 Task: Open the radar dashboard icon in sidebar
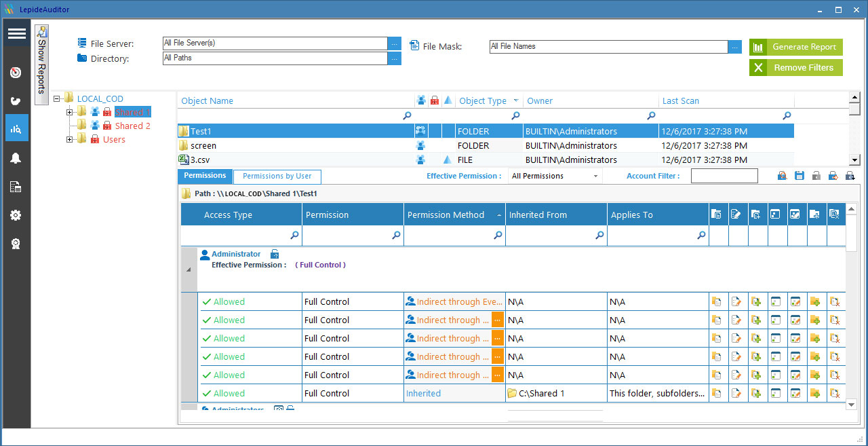click(16, 73)
